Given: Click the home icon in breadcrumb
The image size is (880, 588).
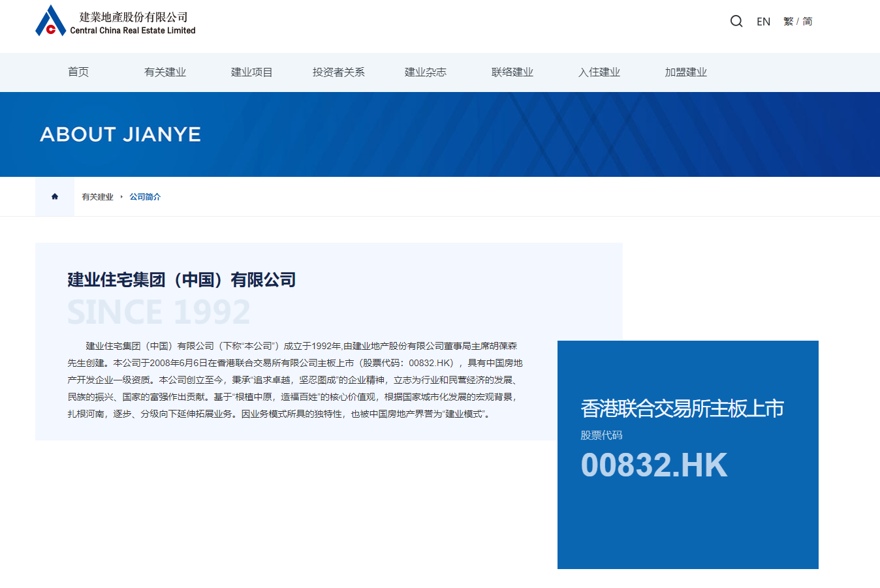Looking at the screenshot, I should click(x=55, y=196).
